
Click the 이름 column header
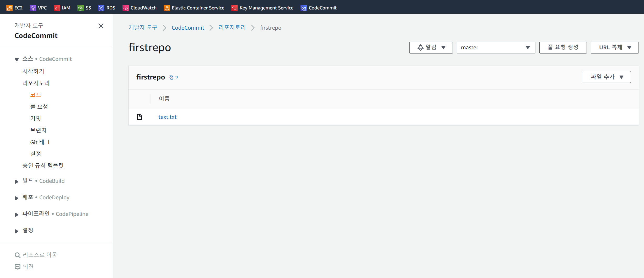[164, 99]
